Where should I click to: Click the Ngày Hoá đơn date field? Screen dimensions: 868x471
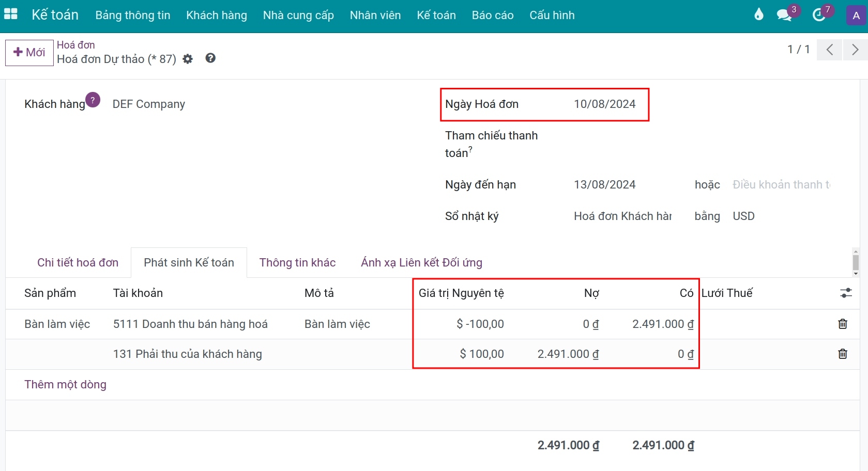pyautogui.click(x=604, y=104)
